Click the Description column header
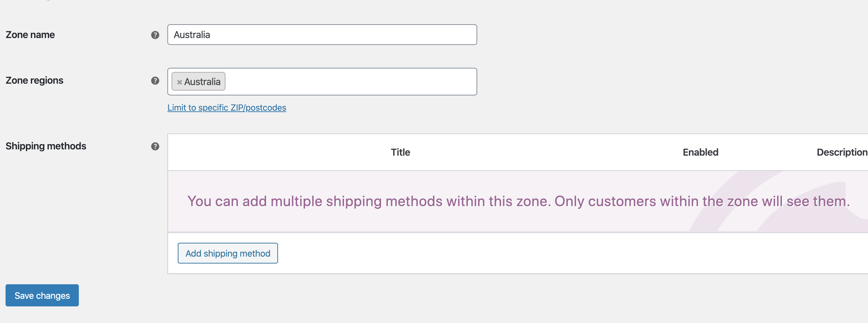The width and height of the screenshot is (868, 323). 841,152
